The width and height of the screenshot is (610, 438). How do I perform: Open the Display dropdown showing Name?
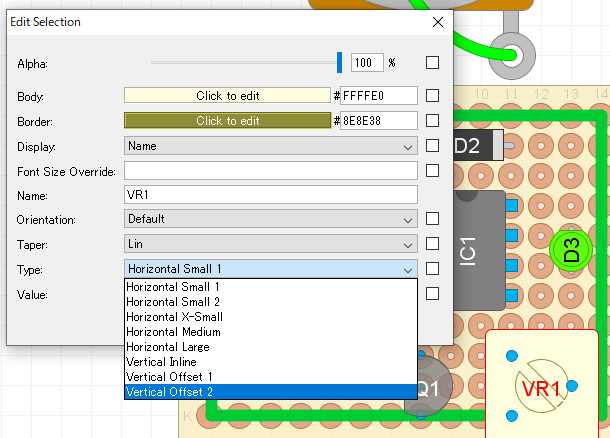pyautogui.click(x=271, y=146)
